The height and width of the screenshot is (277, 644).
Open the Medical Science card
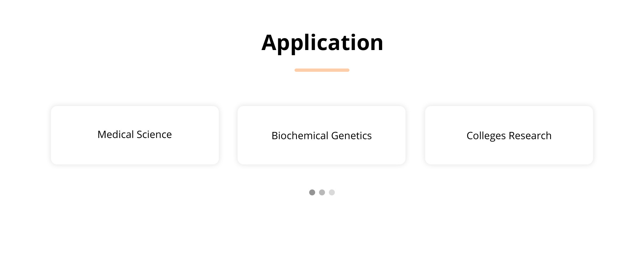[x=135, y=135]
